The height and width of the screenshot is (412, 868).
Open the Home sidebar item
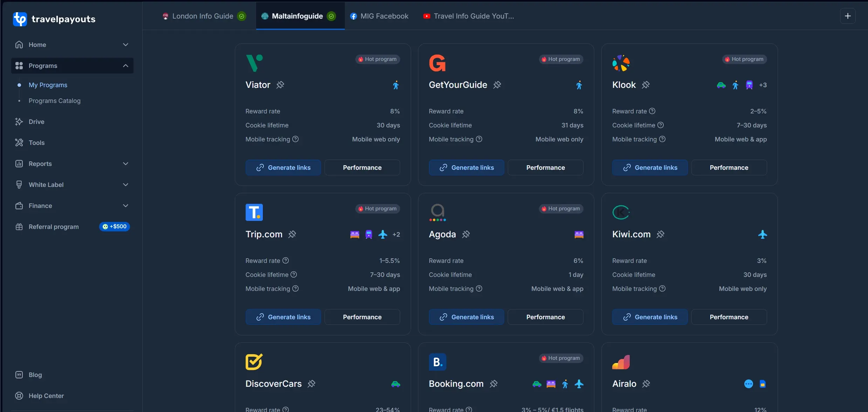tap(72, 45)
